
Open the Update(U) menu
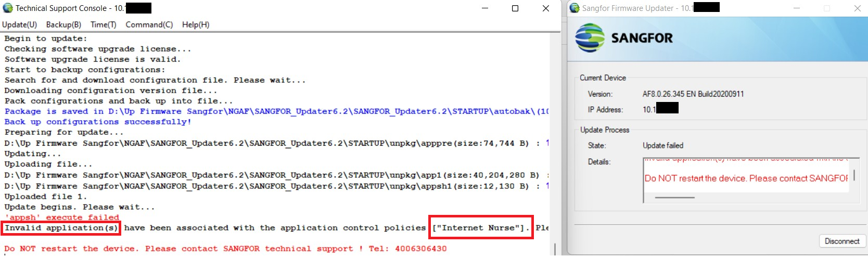pyautogui.click(x=19, y=24)
